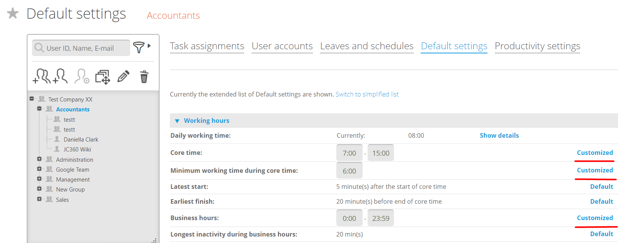Screen dimensions: 644x243
Task: Click the Switch to simplified list link
Action: tap(367, 94)
